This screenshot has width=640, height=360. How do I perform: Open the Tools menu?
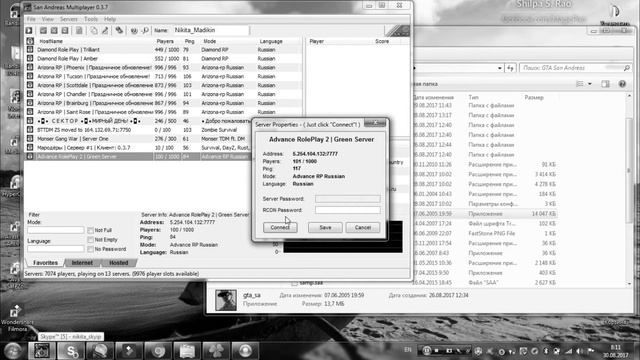91,19
